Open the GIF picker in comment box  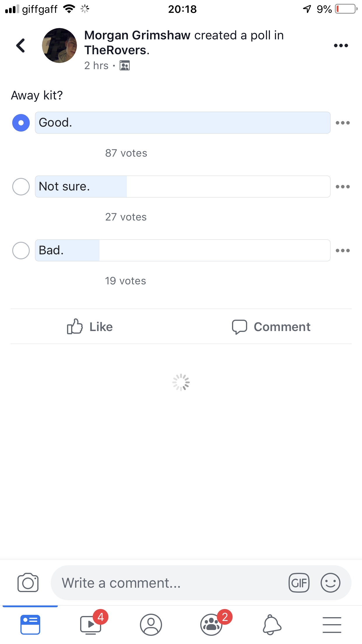tap(299, 583)
